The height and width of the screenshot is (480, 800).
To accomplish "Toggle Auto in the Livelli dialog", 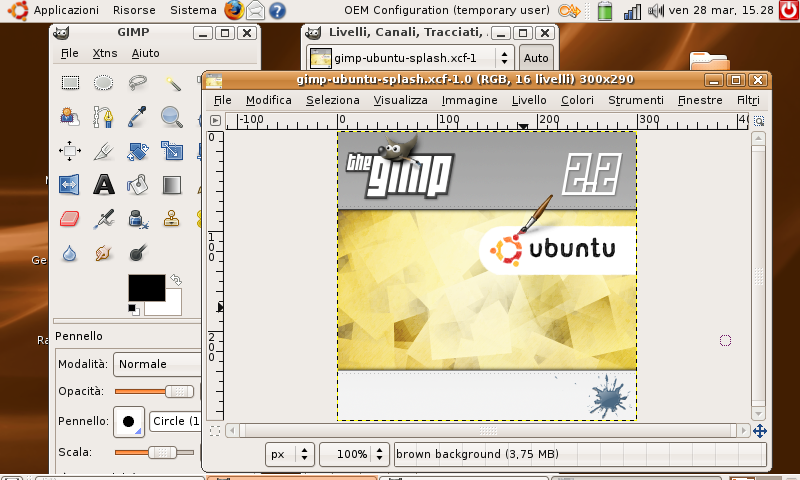I will 536,58.
